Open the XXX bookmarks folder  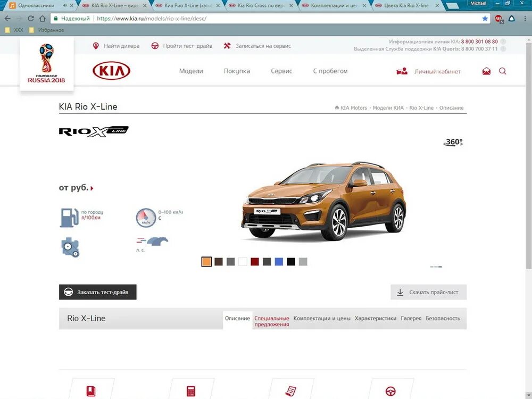pyautogui.click(x=14, y=30)
